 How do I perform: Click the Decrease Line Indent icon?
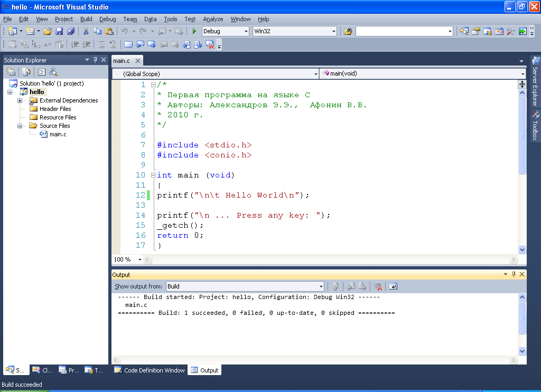tap(74, 44)
